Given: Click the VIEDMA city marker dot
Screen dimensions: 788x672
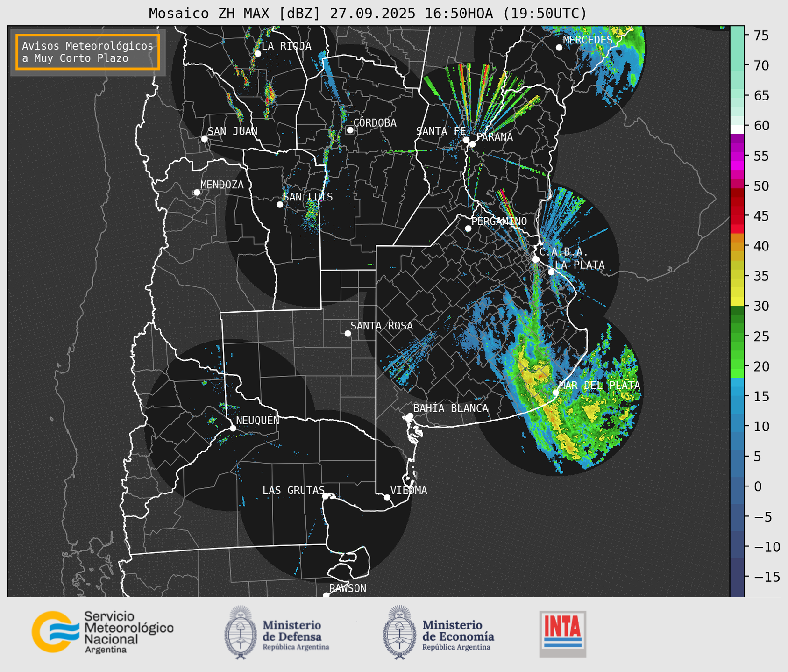Looking at the screenshot, I should coord(387,497).
